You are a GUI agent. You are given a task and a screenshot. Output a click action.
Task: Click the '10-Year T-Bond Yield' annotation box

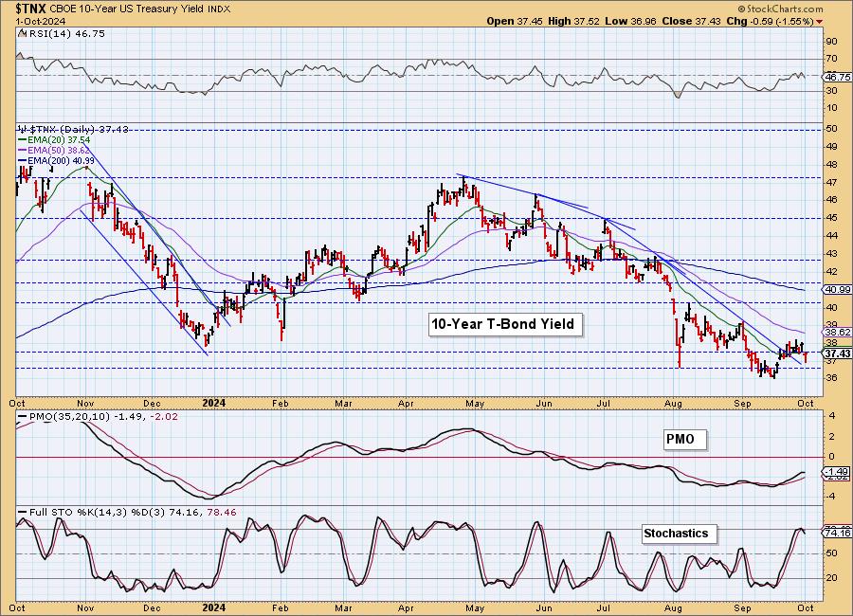pyautogui.click(x=503, y=324)
